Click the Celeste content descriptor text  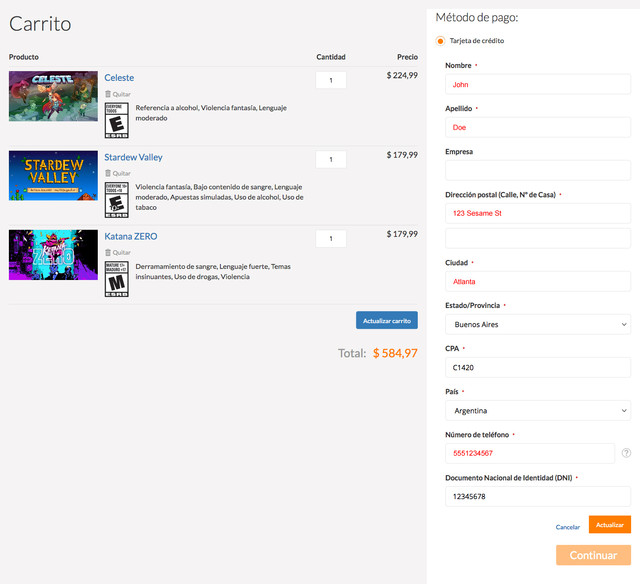211,113
